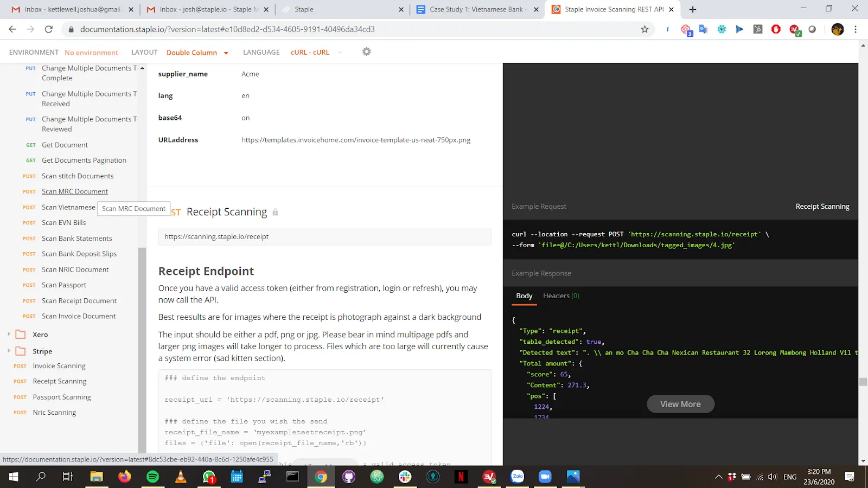The image size is (868, 488).
Task: Reload the page using the refresh icon
Action: click(49, 29)
